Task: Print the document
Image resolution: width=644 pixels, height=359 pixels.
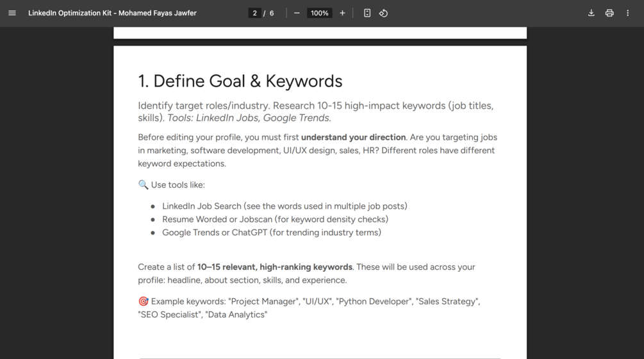Action: pyautogui.click(x=609, y=13)
